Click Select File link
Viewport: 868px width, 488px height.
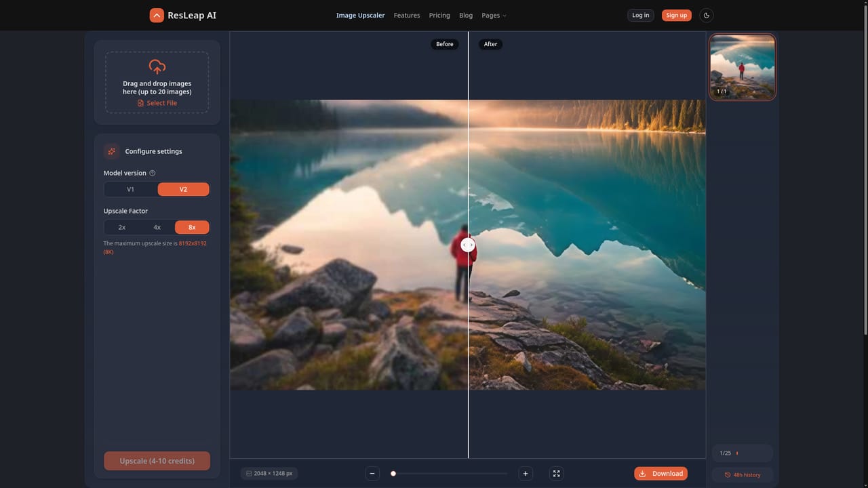point(157,103)
